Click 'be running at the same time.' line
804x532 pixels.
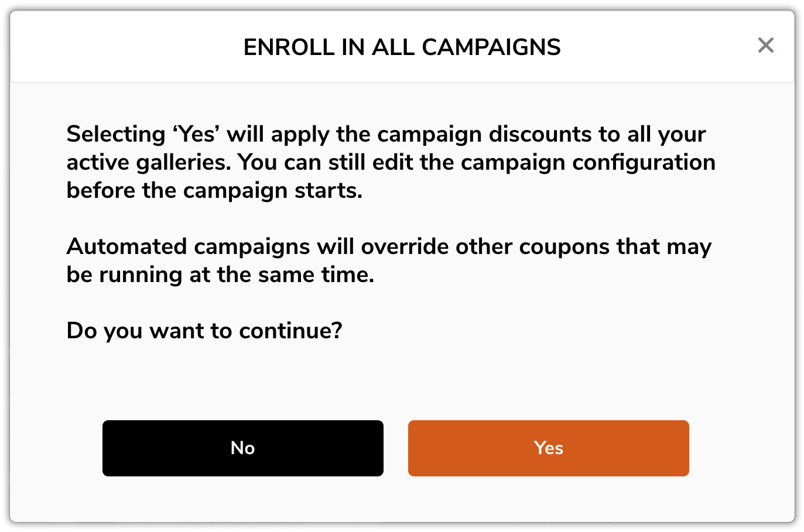220,274
